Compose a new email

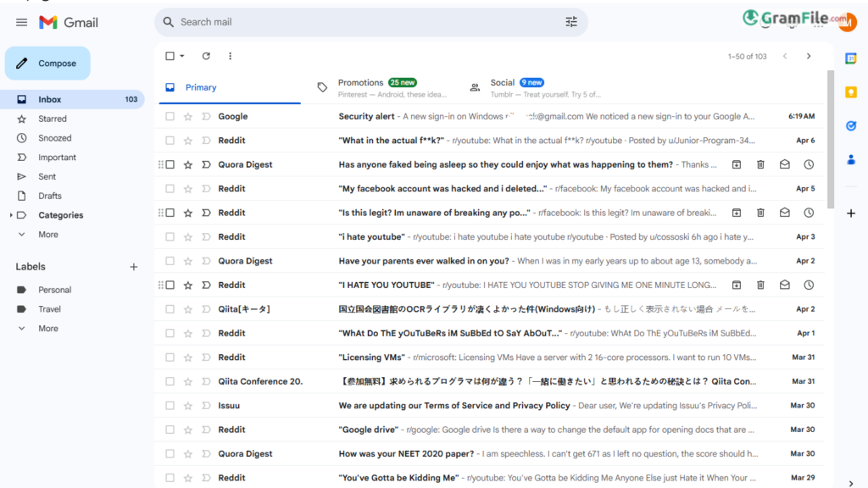tap(47, 63)
